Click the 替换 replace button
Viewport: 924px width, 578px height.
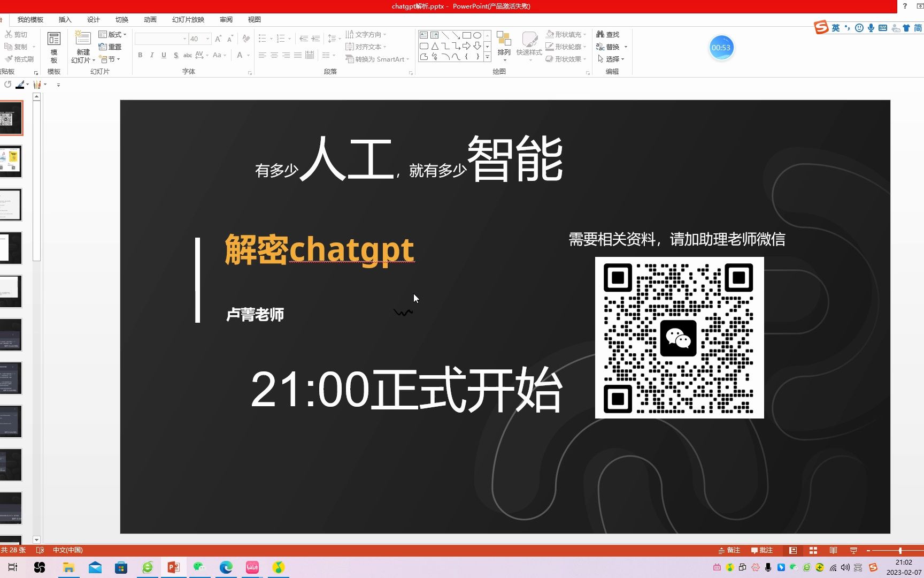[x=612, y=47]
